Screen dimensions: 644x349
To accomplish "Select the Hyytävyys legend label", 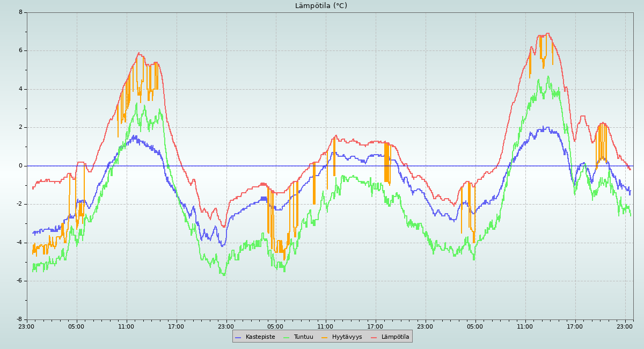I will tap(347, 337).
